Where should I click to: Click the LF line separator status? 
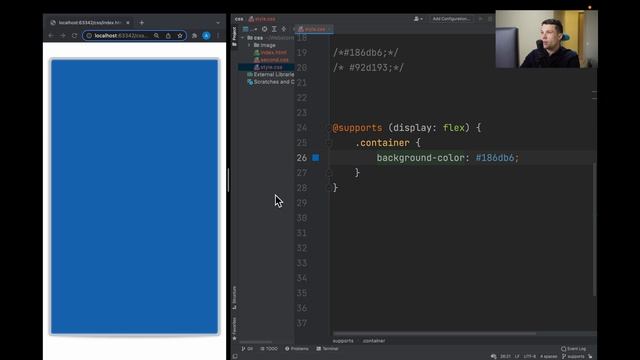517,356
